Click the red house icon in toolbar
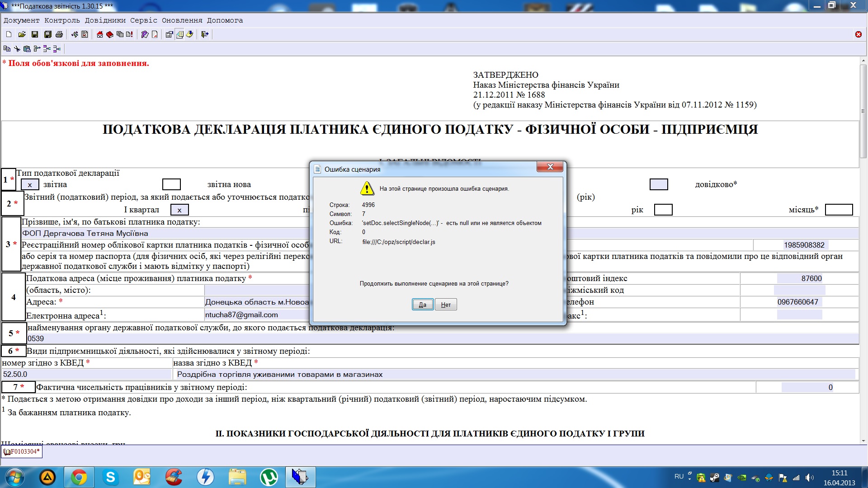The width and height of the screenshot is (868, 488). point(99,34)
